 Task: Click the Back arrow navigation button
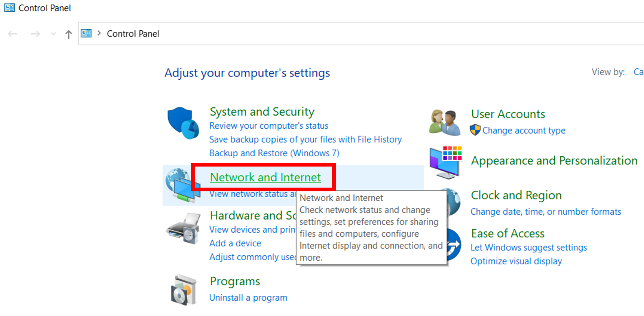pyautogui.click(x=13, y=34)
